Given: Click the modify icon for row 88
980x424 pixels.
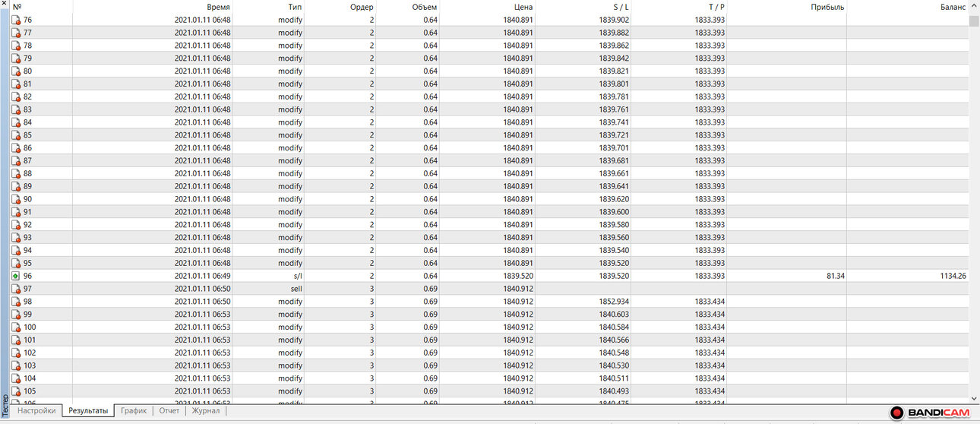Looking at the screenshot, I should 15,173.
